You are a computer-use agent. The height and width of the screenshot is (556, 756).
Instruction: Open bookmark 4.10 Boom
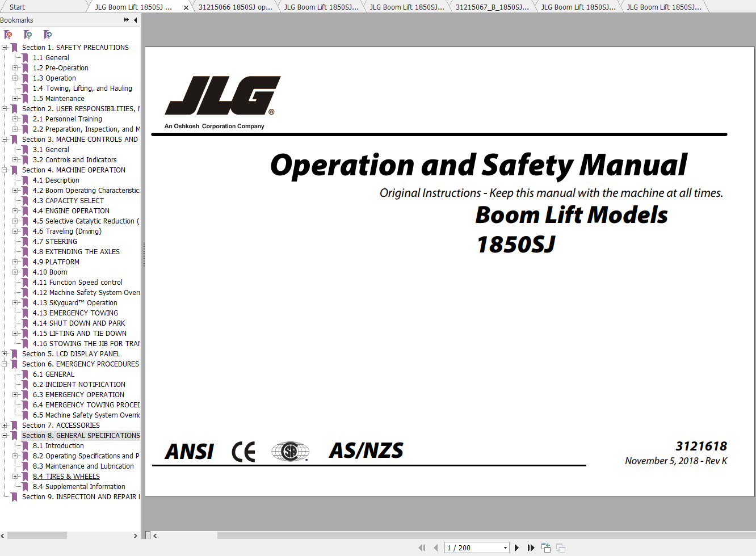click(x=50, y=272)
